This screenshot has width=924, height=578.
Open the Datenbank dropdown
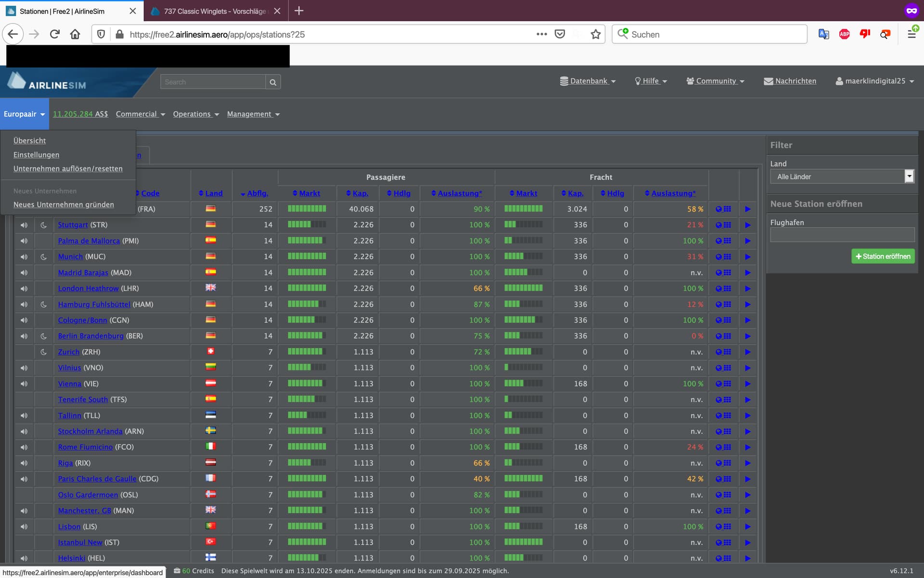point(588,81)
